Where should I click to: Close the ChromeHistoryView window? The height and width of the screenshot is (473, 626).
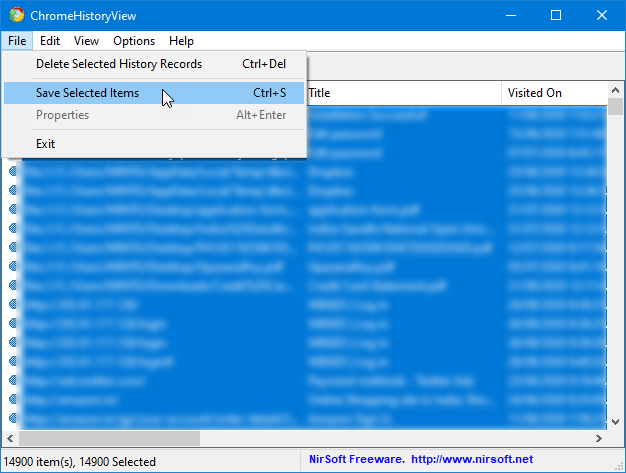(x=602, y=16)
